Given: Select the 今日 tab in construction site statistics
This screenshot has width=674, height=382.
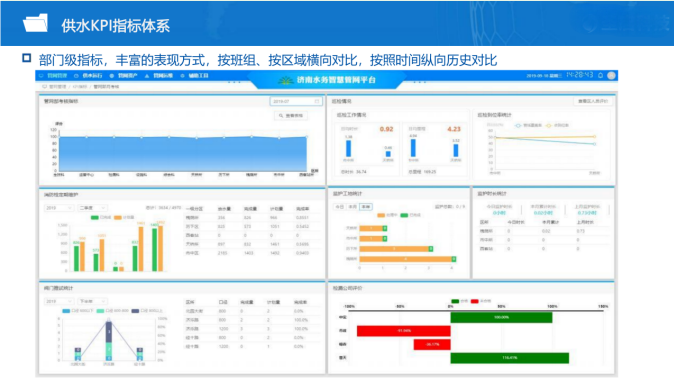Looking at the screenshot, I should click(x=340, y=207).
